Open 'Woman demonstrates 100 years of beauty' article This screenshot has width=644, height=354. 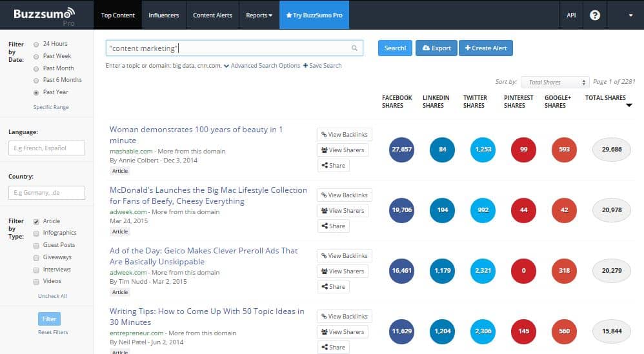tap(196, 135)
